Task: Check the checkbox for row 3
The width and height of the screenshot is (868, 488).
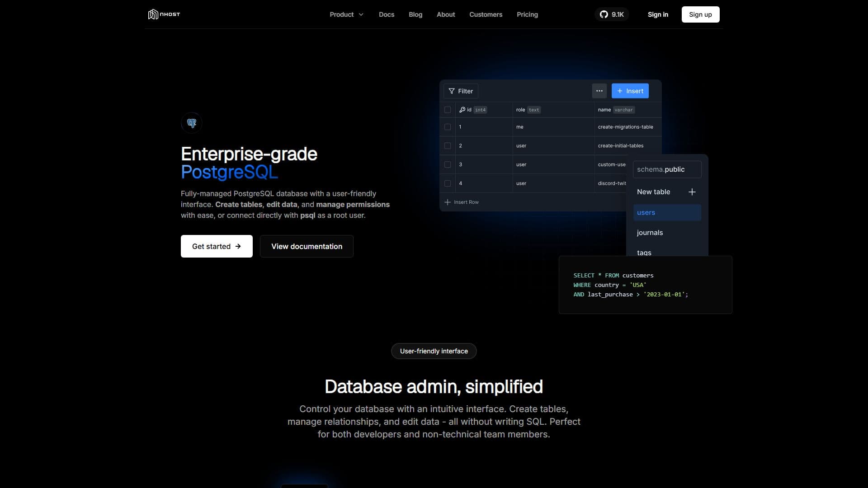Action: [448, 164]
